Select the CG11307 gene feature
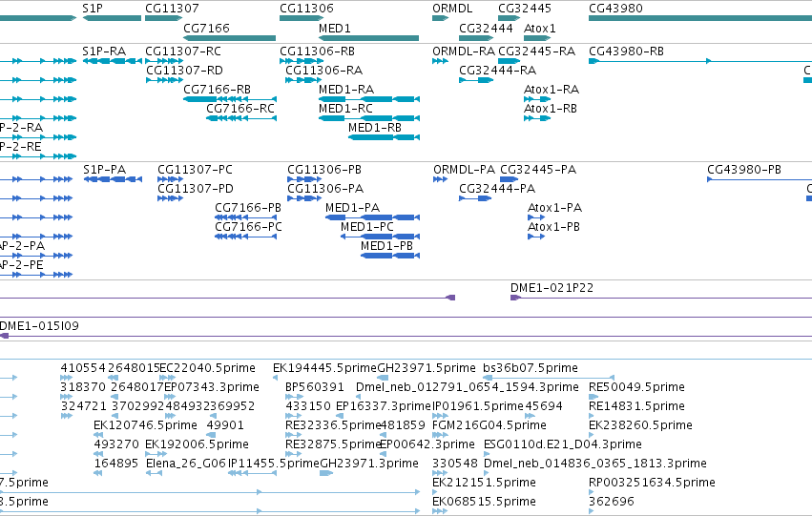 [164, 18]
